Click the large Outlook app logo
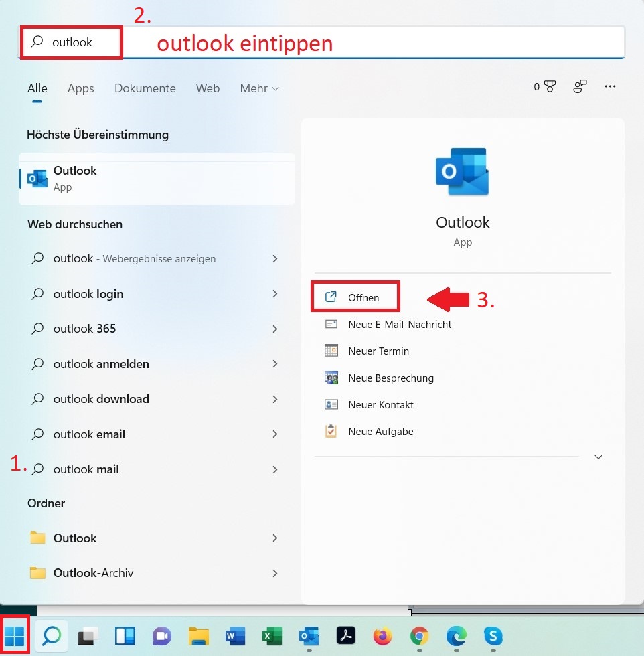The width and height of the screenshot is (644, 656). pyautogui.click(x=462, y=171)
